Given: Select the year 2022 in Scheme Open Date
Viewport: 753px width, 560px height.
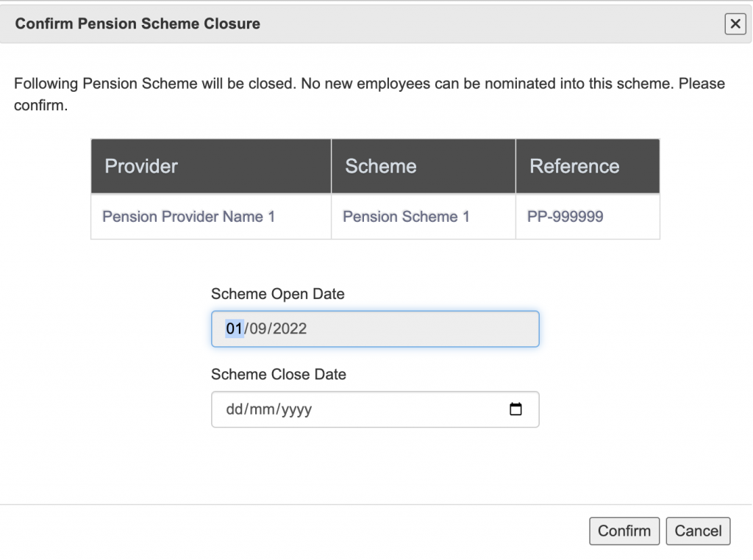Looking at the screenshot, I should pyautogui.click(x=289, y=329).
